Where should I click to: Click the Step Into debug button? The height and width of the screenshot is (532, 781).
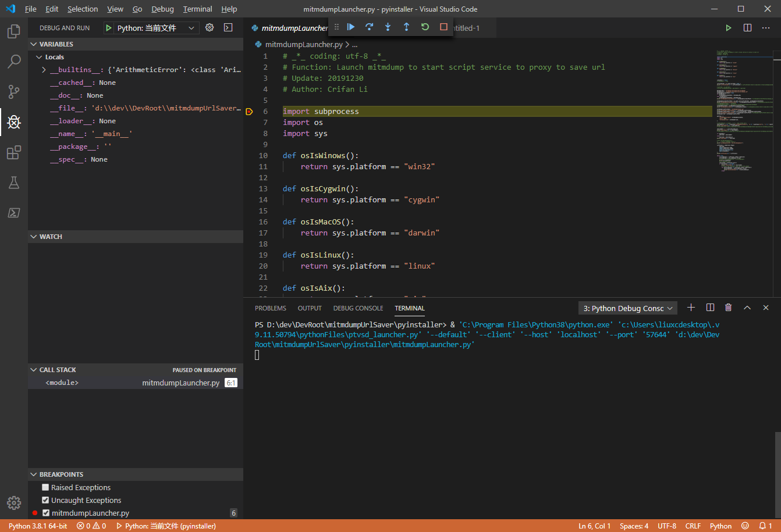click(388, 27)
